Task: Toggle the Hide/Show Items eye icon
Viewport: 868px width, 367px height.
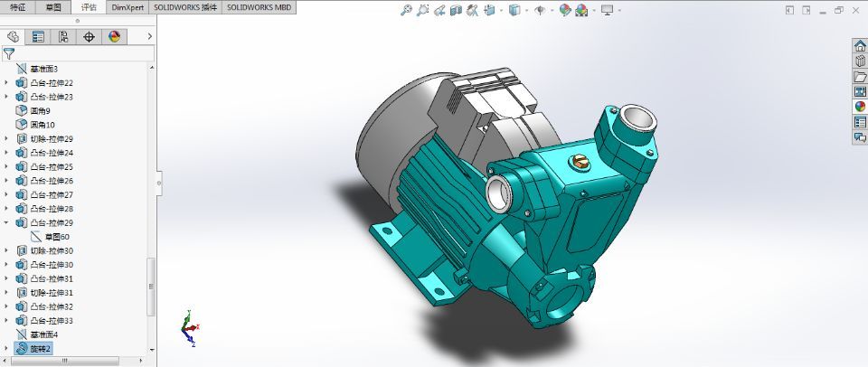Action: pos(540,11)
